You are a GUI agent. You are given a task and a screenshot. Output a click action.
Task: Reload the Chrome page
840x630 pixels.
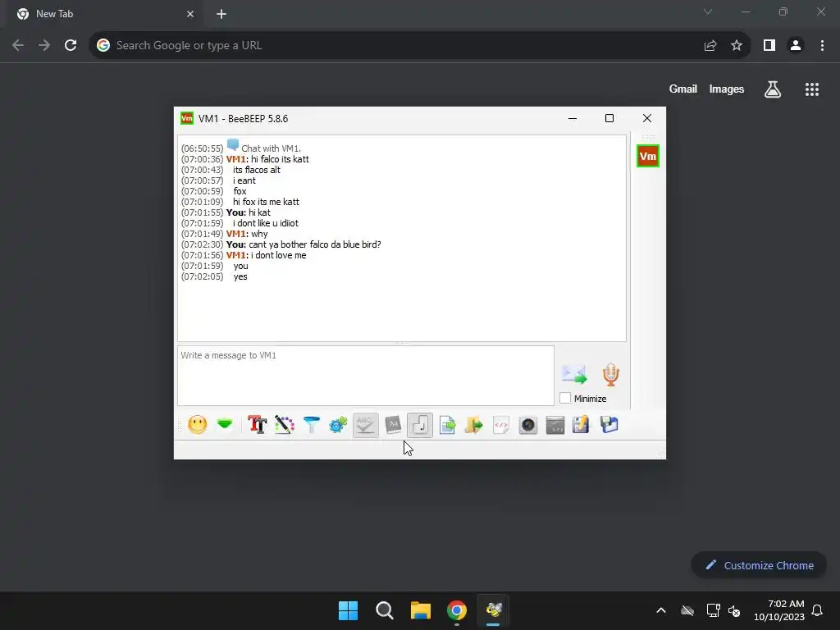(x=71, y=46)
